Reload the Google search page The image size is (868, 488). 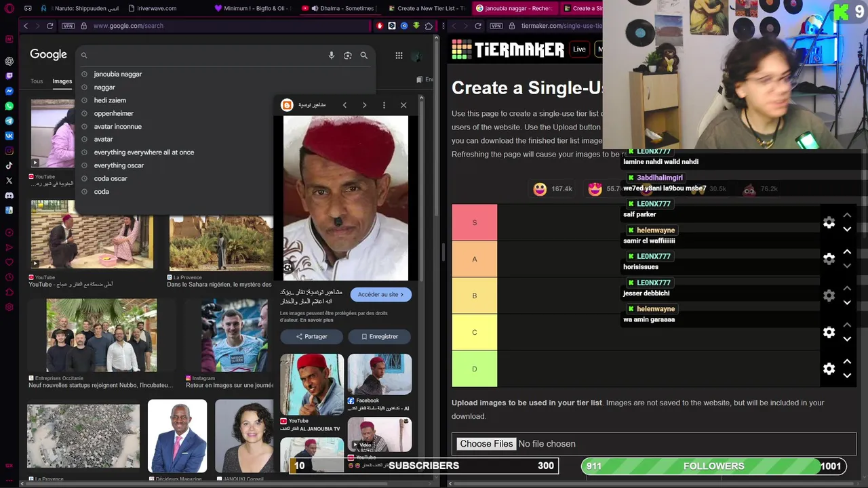tap(50, 26)
